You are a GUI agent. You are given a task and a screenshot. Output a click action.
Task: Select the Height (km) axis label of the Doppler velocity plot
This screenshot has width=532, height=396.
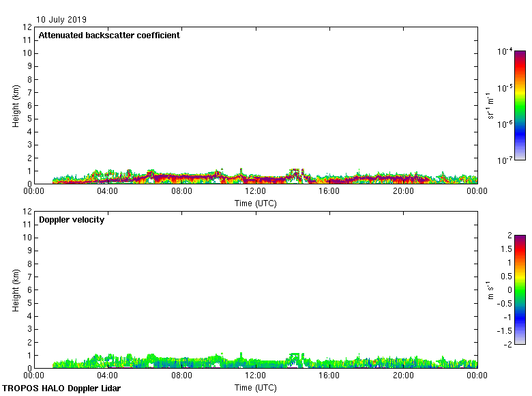click(16, 289)
